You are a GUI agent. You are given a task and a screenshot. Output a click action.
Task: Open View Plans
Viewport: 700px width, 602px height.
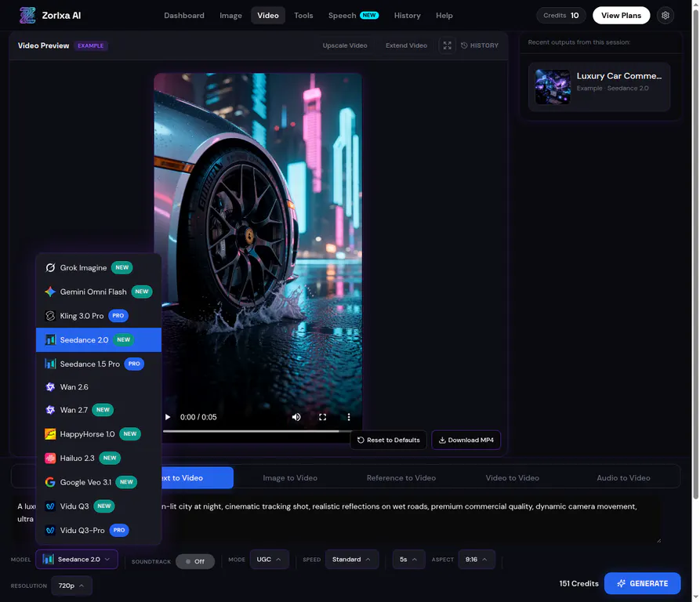tap(621, 15)
